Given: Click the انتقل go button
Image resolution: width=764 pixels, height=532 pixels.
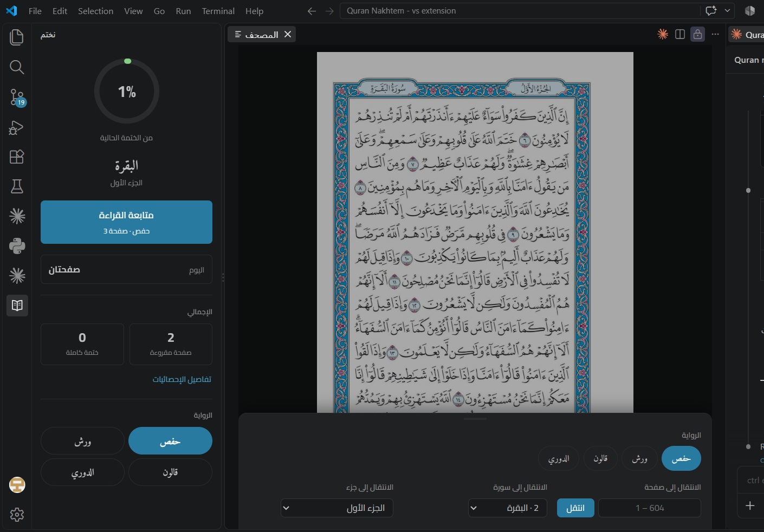Looking at the screenshot, I should pyautogui.click(x=575, y=508).
